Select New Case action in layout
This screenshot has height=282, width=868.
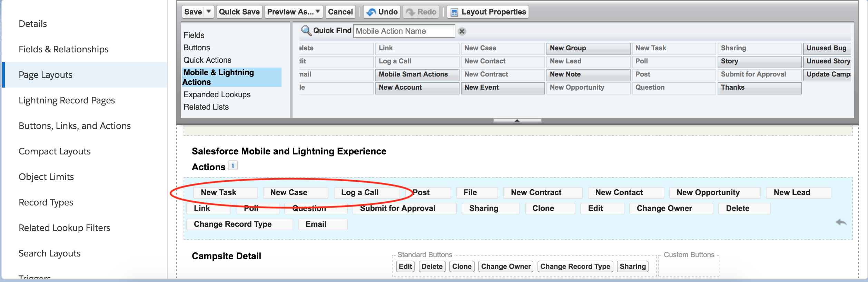(296, 193)
